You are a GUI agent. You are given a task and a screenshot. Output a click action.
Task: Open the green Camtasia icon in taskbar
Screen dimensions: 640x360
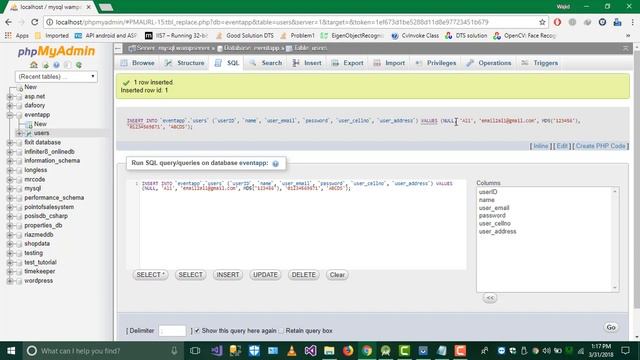click(x=404, y=351)
